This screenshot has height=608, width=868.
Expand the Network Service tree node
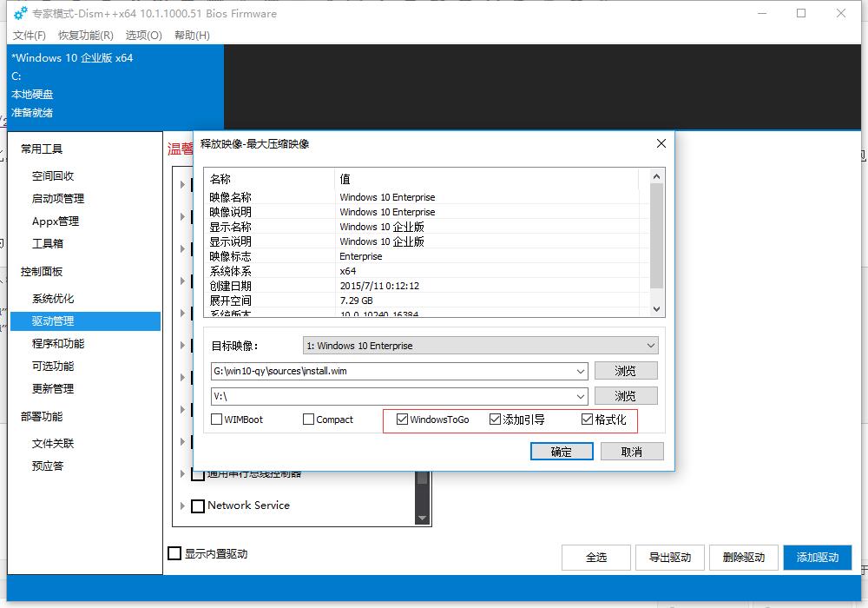[x=182, y=506]
